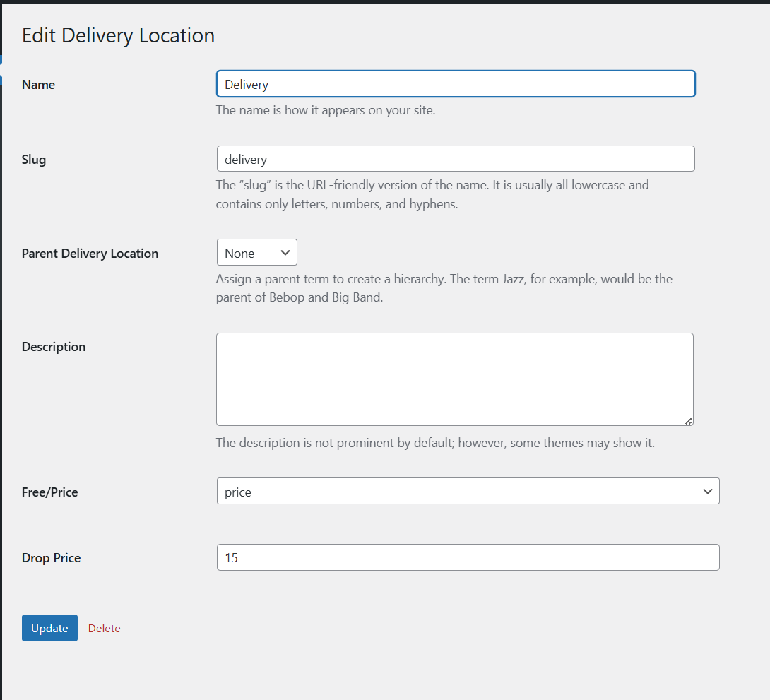
Task: Click the help text 'The name is how it appears'
Action: tap(326, 110)
